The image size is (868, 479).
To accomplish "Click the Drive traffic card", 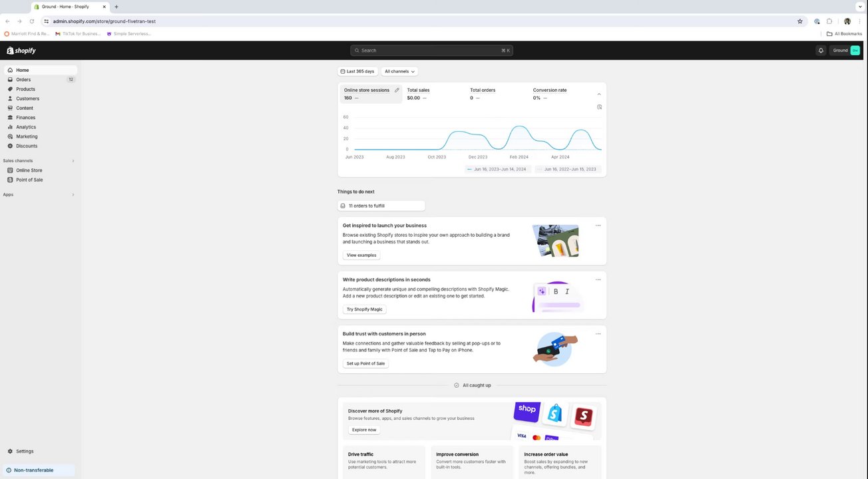I will [x=384, y=462].
